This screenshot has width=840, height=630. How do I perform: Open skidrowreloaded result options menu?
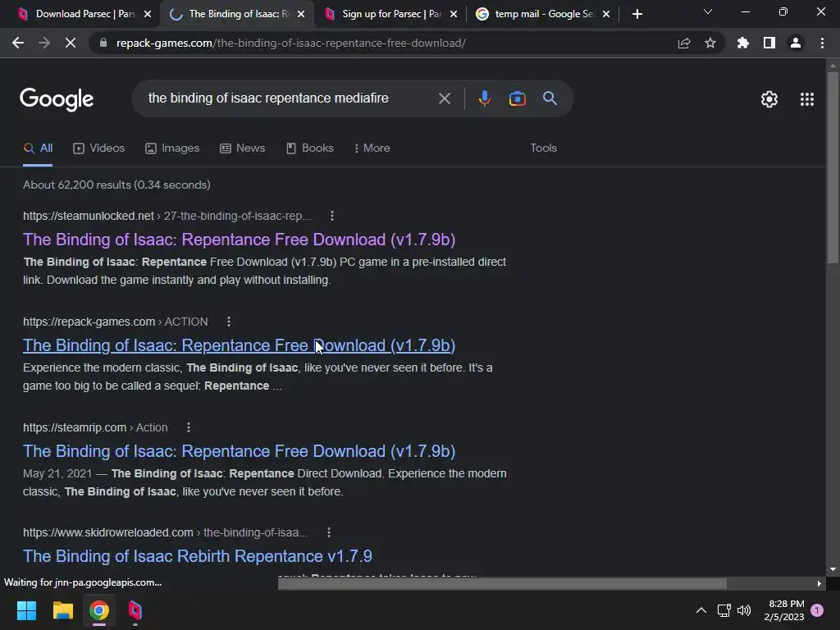point(329,532)
